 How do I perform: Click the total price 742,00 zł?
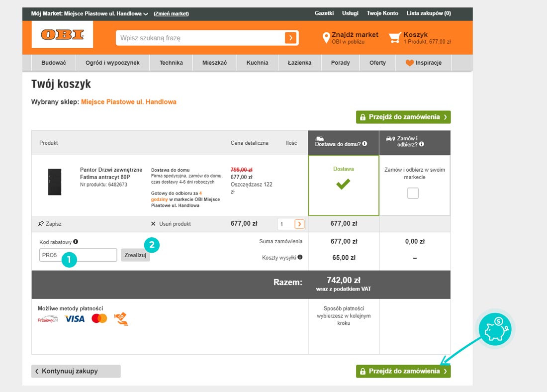344,280
